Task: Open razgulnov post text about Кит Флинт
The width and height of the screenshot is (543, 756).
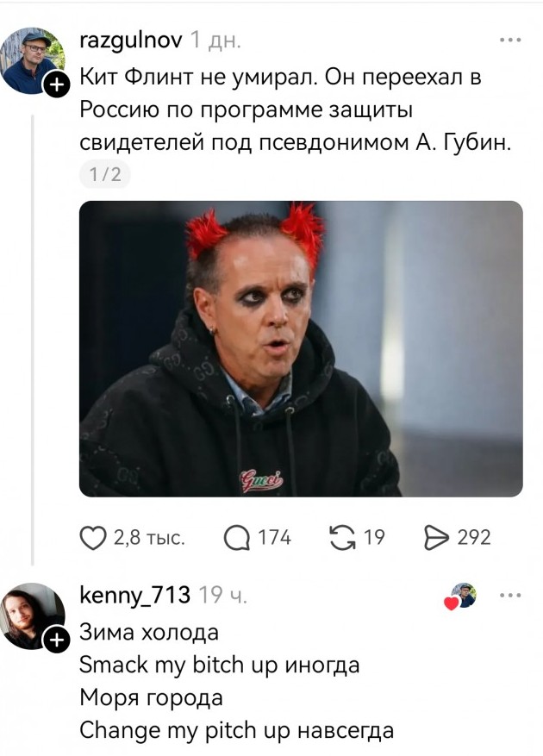Action: pos(295,110)
